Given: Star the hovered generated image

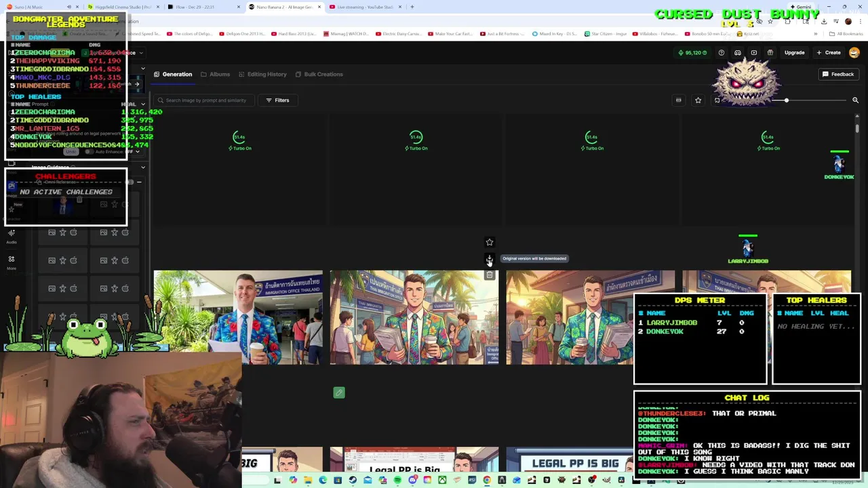Looking at the screenshot, I should coord(490,242).
